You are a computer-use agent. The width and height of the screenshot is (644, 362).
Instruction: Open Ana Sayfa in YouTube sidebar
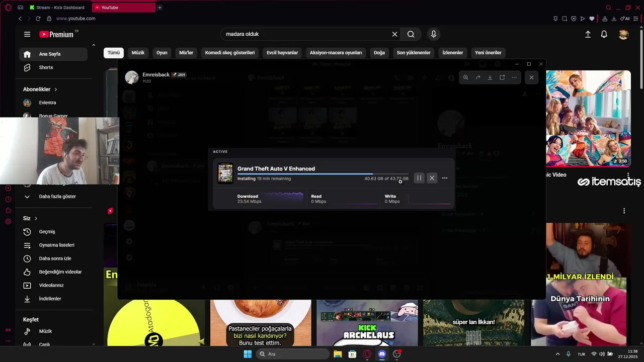[53, 54]
